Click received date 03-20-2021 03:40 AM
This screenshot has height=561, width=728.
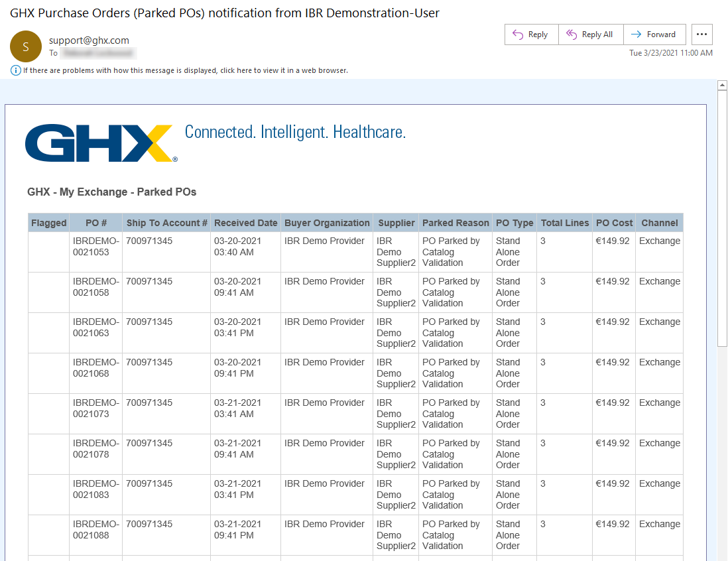238,247
